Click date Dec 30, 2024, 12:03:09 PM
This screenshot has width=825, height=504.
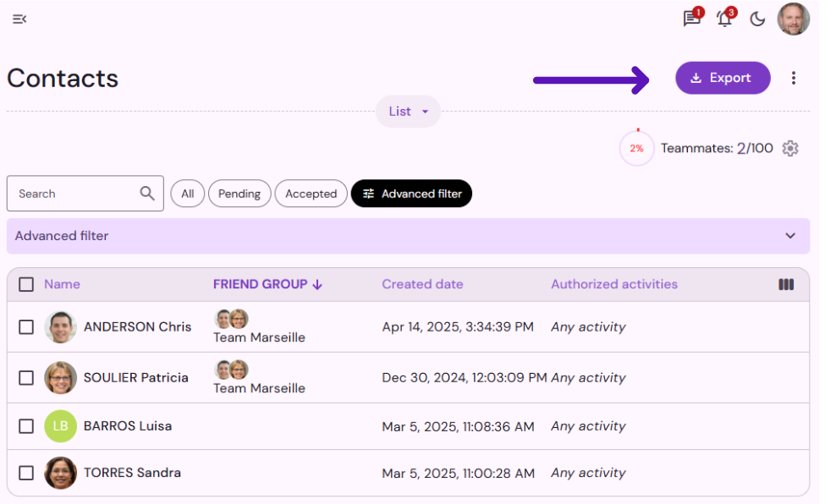pos(465,378)
